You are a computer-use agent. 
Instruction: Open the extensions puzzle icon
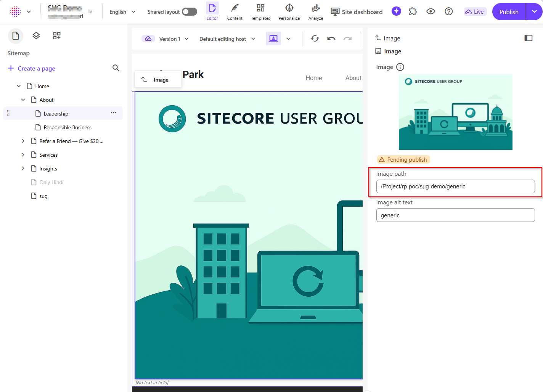(x=413, y=12)
